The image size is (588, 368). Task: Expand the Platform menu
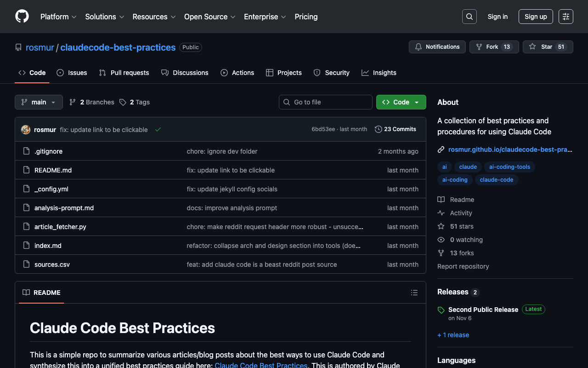click(58, 17)
